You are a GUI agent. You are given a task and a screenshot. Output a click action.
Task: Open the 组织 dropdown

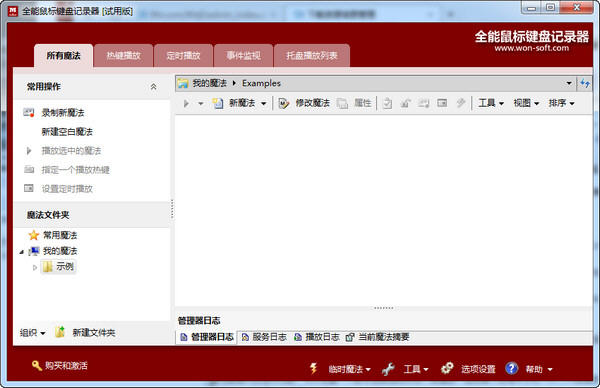33,333
